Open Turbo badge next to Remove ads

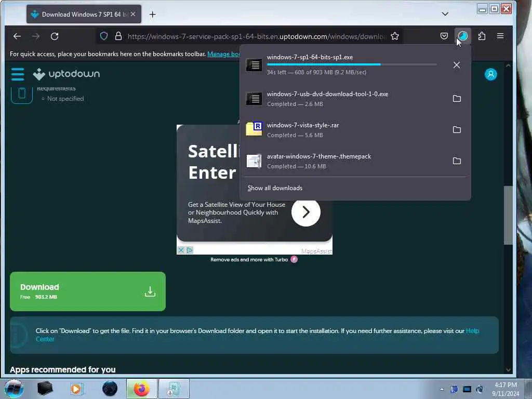click(294, 260)
